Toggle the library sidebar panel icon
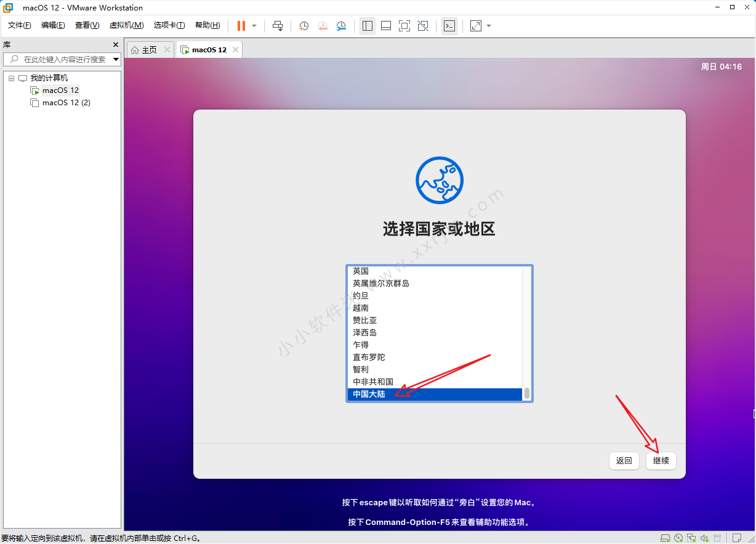756x544 pixels. point(368,26)
